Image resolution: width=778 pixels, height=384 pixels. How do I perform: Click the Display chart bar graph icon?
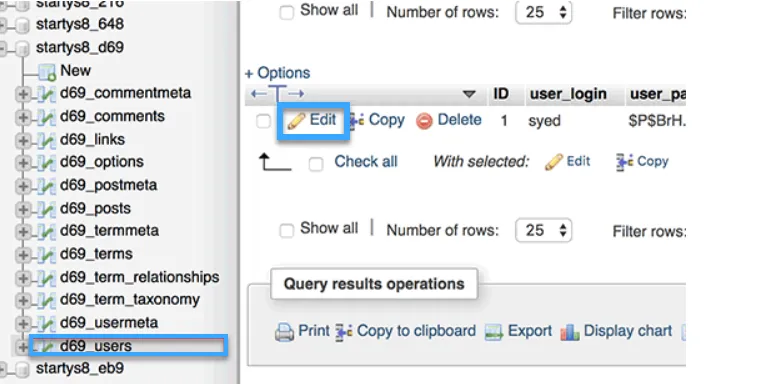point(570,332)
